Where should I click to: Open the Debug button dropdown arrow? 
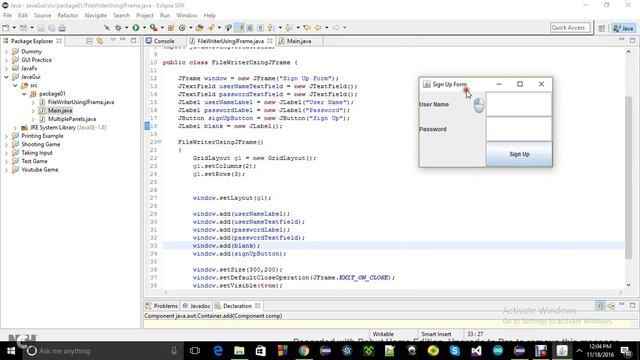pos(126,28)
